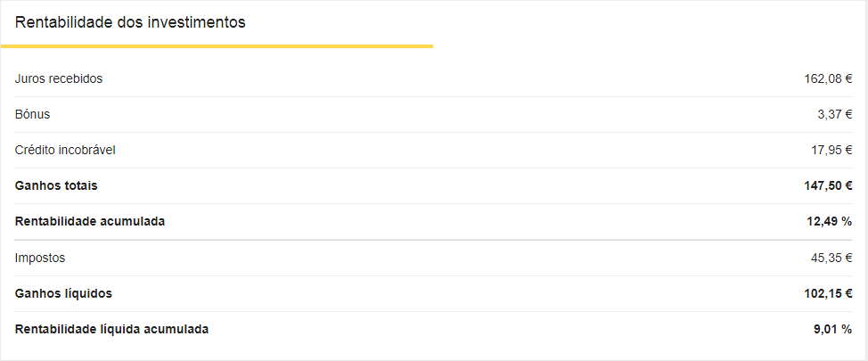Select the Bónus row label
Image resolution: width=868 pixels, height=361 pixels.
pos(33,114)
